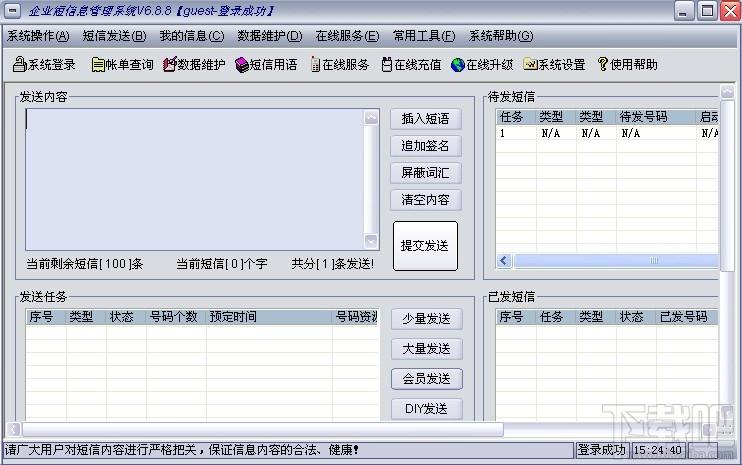This screenshot has height=465, width=742.
Task: Click the 已发号码 column header
Action: (x=687, y=317)
